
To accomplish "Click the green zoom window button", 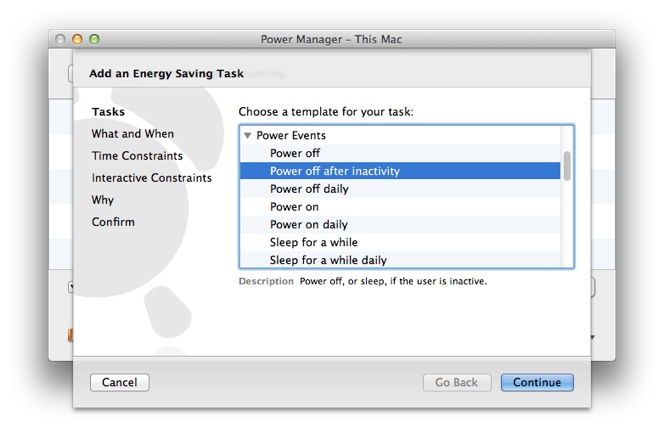I will point(94,39).
